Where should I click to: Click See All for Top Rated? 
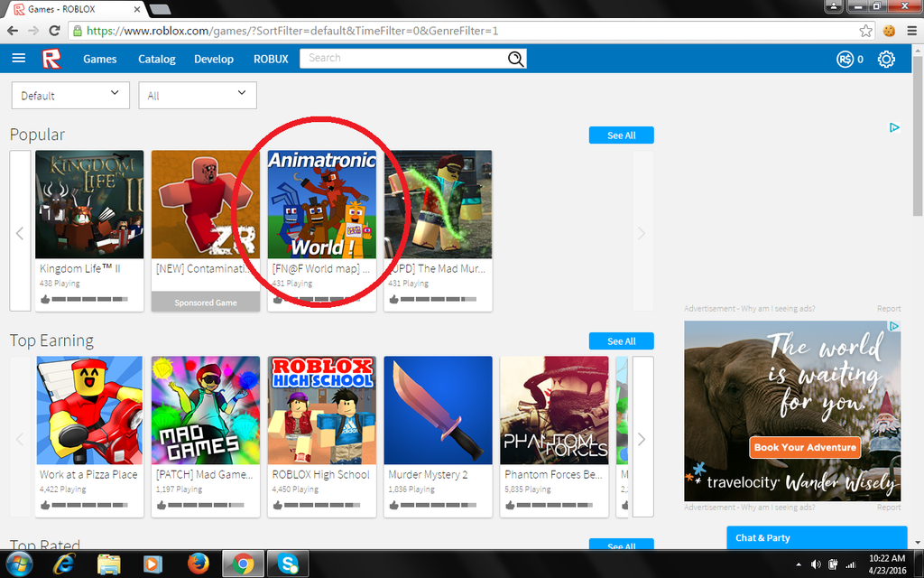(621, 544)
